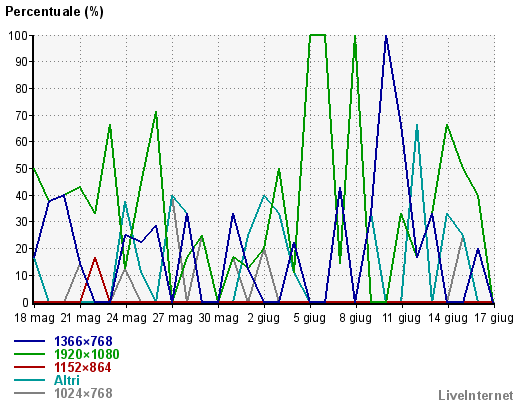Click the 18 mag date label
This screenshot has width=520, height=405.
point(34,318)
